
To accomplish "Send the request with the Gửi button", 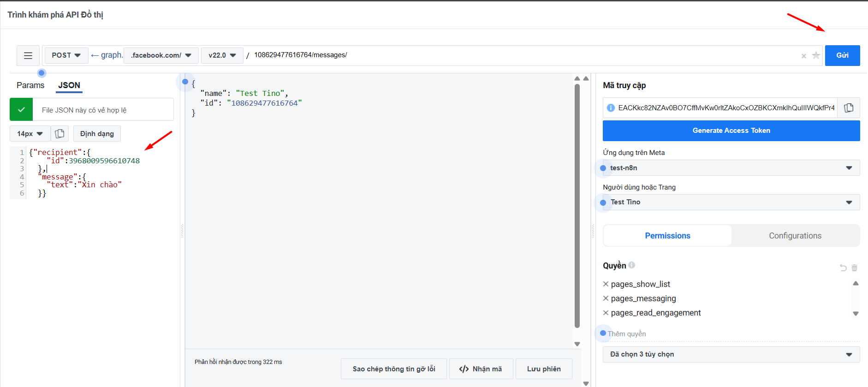I will coord(842,55).
